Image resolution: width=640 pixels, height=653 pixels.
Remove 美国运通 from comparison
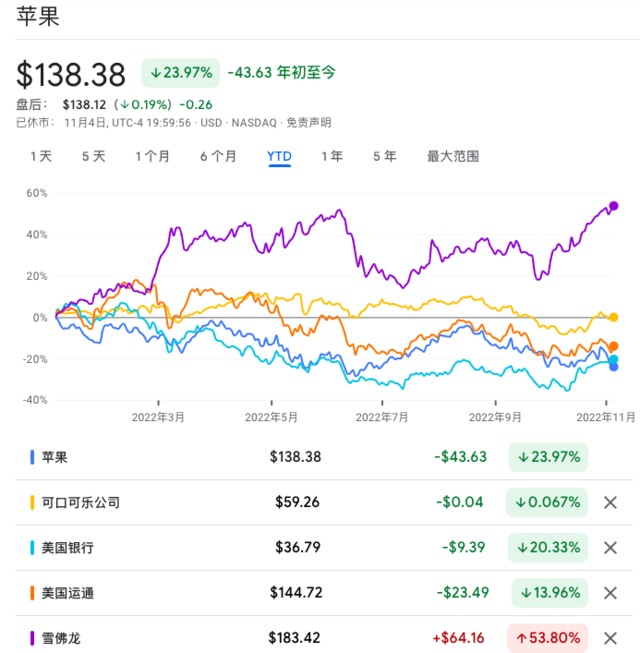click(610, 593)
